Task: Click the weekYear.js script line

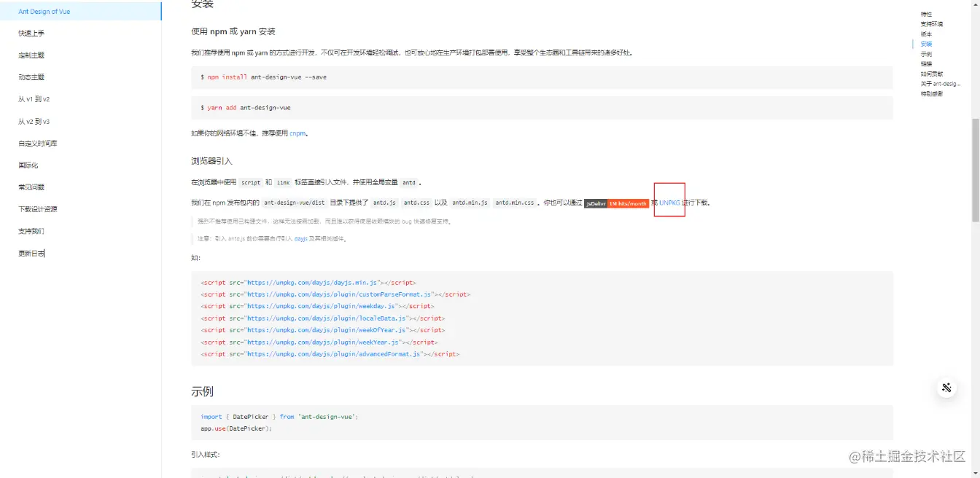Action: [x=319, y=342]
